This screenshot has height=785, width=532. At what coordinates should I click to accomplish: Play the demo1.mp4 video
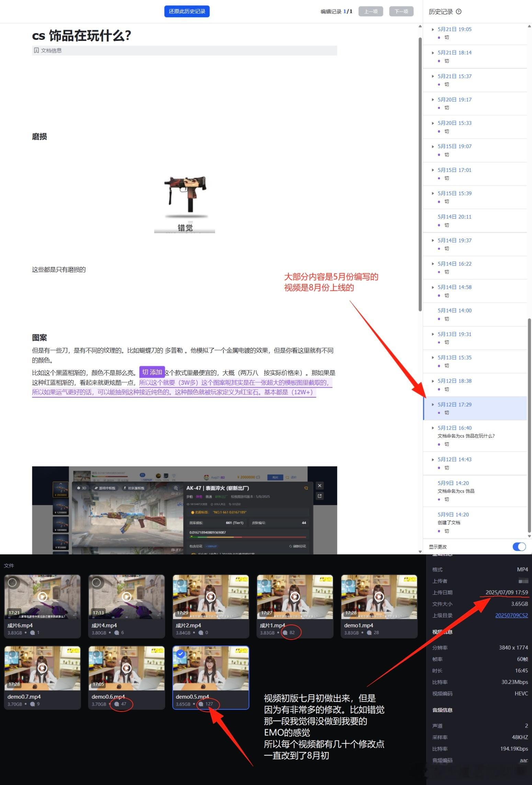pos(379,597)
